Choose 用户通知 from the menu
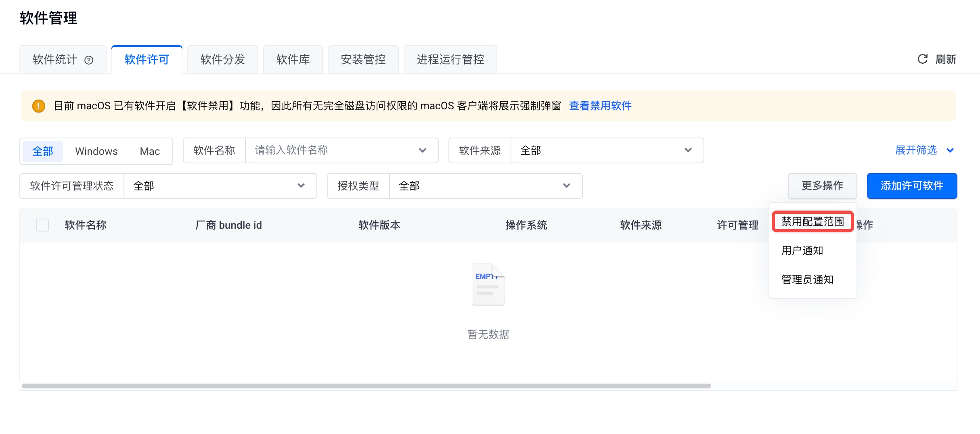The height and width of the screenshot is (434, 980). 802,250
